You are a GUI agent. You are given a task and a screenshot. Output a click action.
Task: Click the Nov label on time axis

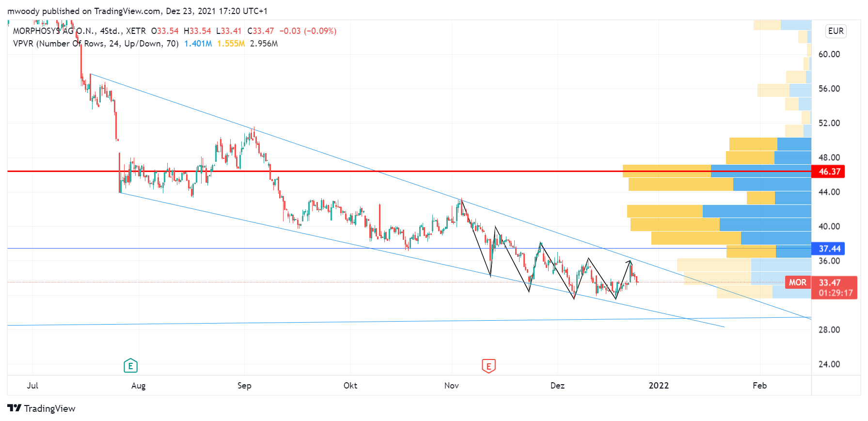pyautogui.click(x=451, y=386)
